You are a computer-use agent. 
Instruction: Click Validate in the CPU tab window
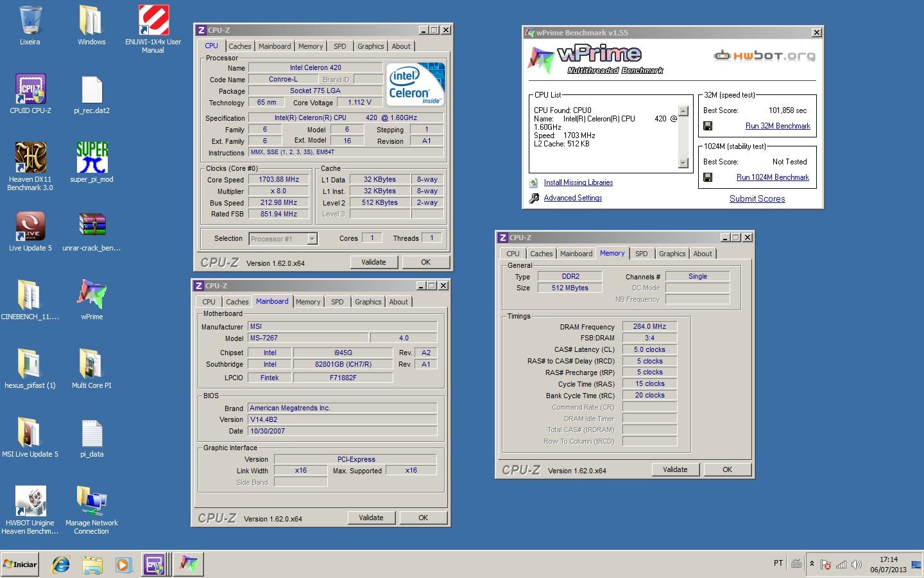point(373,262)
